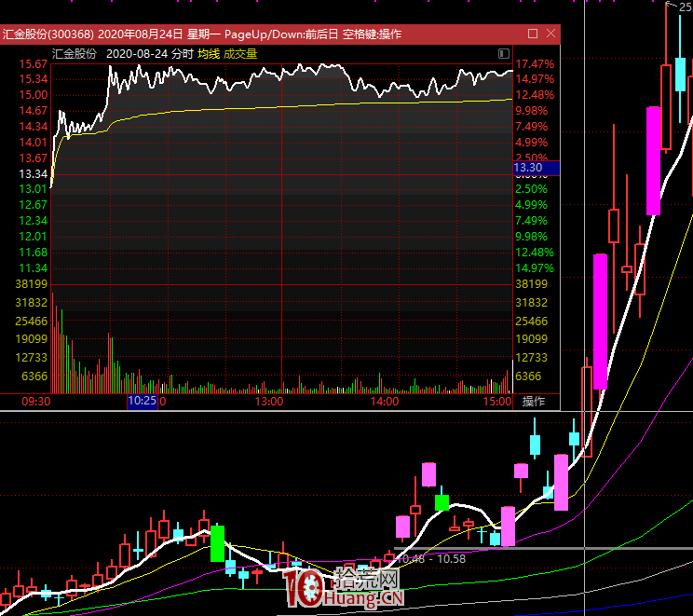The image size is (693, 616).
Task: Click the small green candlestick above the 10.48 label
Action: click(x=442, y=502)
